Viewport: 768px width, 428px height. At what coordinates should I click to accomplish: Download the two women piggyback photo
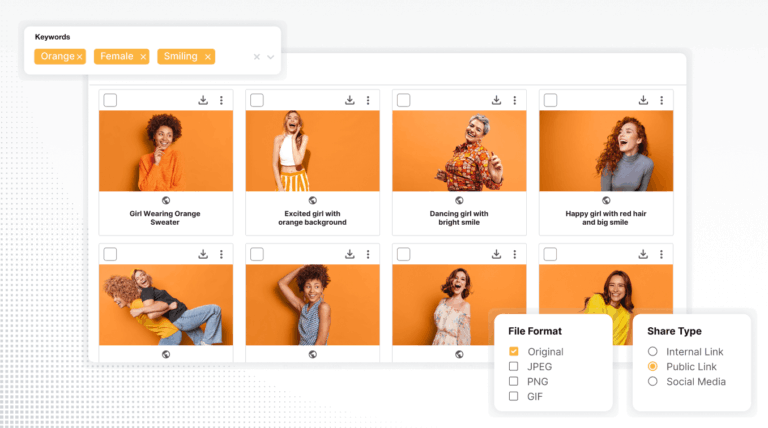pyautogui.click(x=203, y=254)
